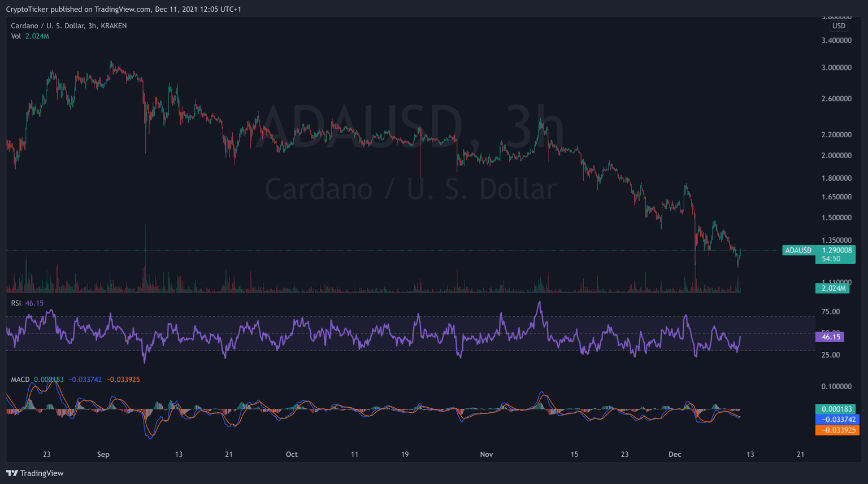Viewport: 868px width, 484px height.
Task: Open the USD currency selector
Action: point(839,26)
